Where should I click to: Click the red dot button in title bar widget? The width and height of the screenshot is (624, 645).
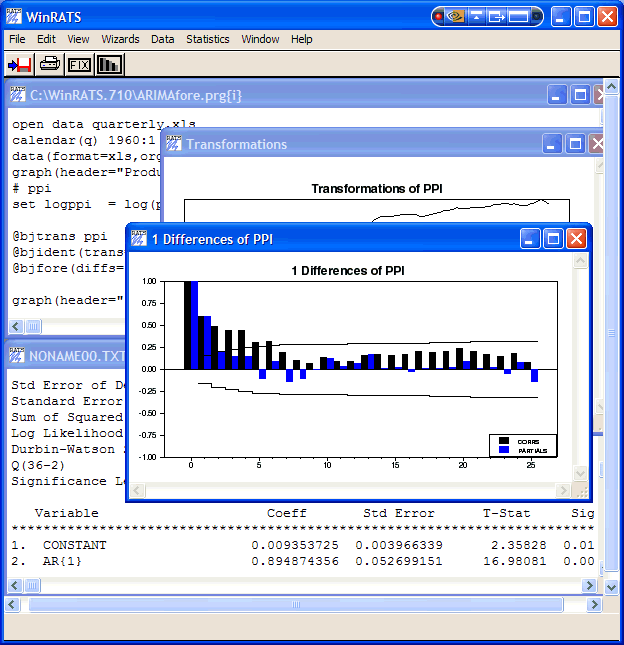click(x=438, y=16)
